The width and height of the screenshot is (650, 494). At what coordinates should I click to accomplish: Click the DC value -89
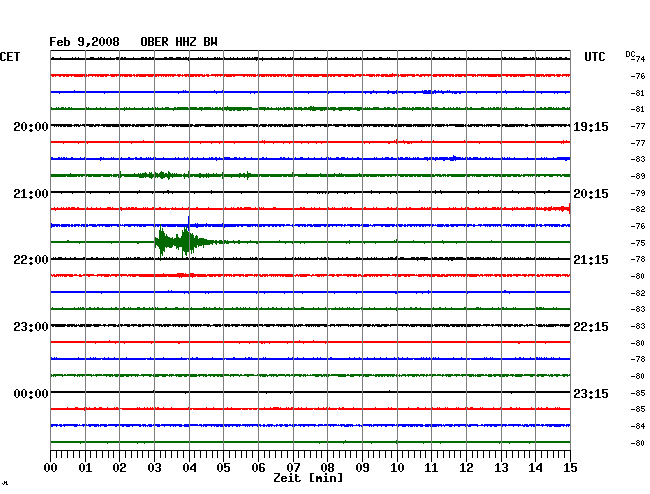click(638, 176)
